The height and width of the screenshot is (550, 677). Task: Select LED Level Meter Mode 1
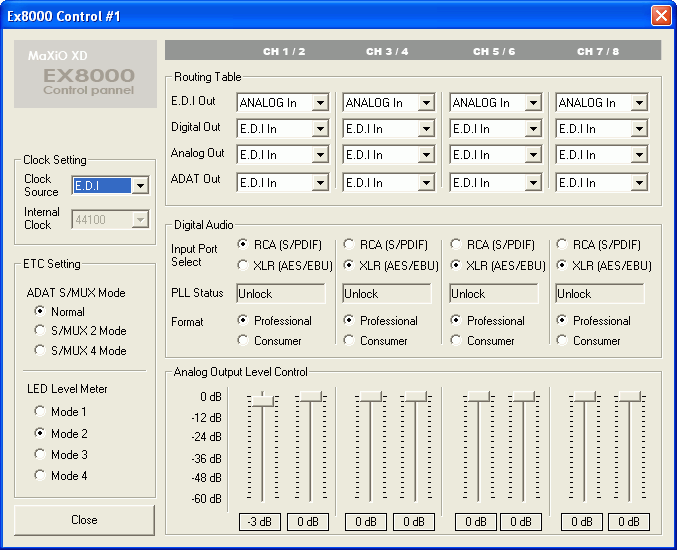40,412
